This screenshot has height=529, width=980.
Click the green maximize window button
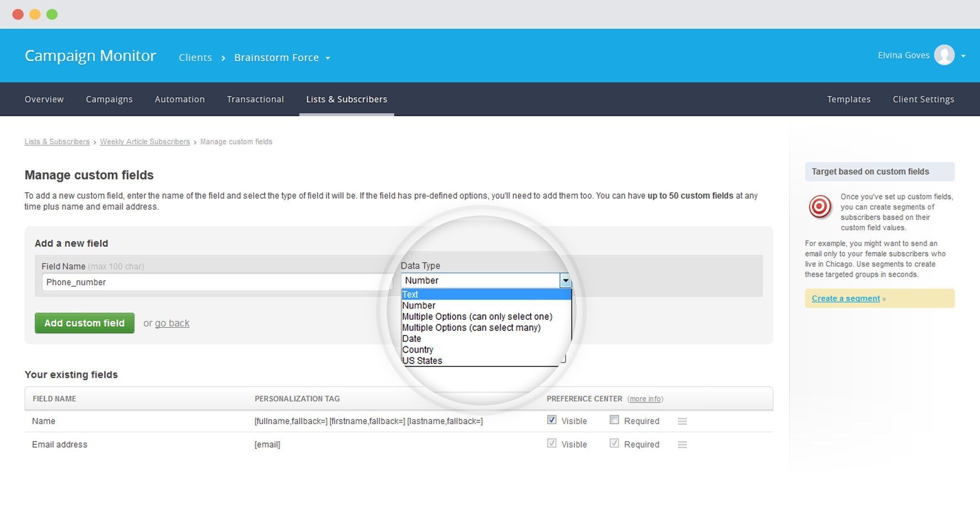(x=52, y=14)
